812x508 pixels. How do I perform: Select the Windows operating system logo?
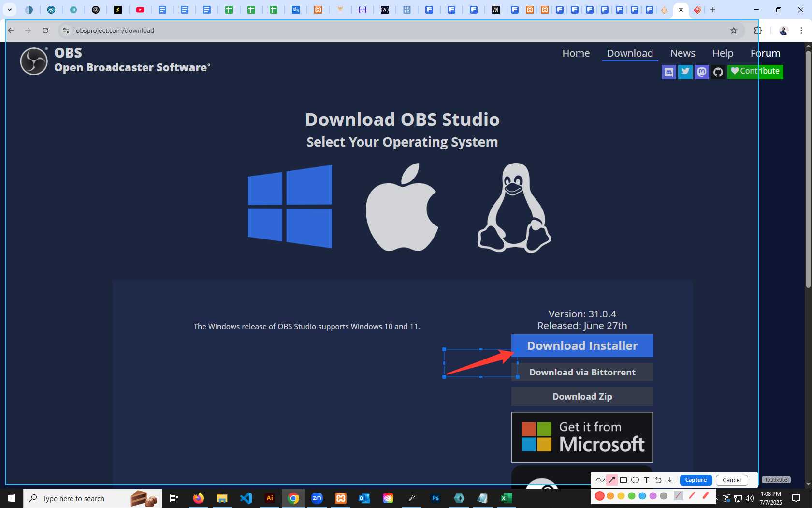(290, 207)
